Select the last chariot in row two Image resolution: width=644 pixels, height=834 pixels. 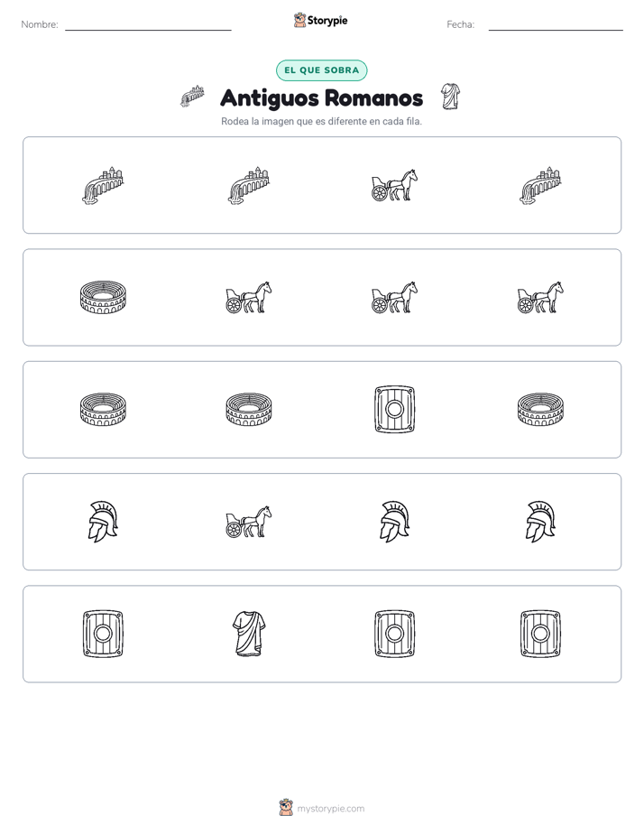click(x=540, y=297)
